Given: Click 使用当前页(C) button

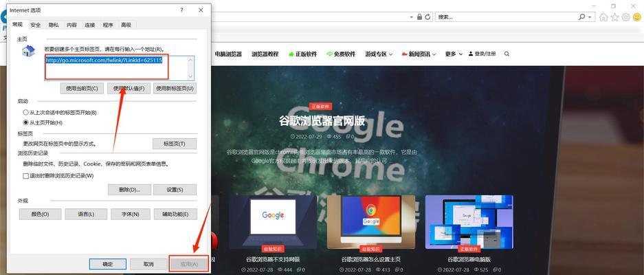Looking at the screenshot, I should click(82, 89).
